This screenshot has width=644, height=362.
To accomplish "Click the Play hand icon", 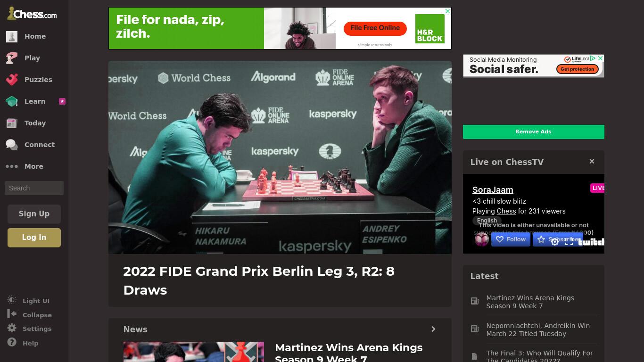I will click(12, 58).
